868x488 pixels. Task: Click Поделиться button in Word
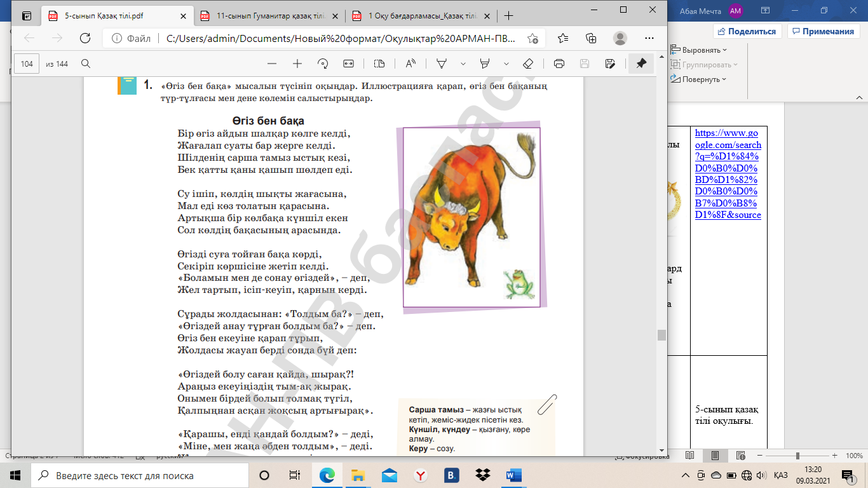click(747, 31)
